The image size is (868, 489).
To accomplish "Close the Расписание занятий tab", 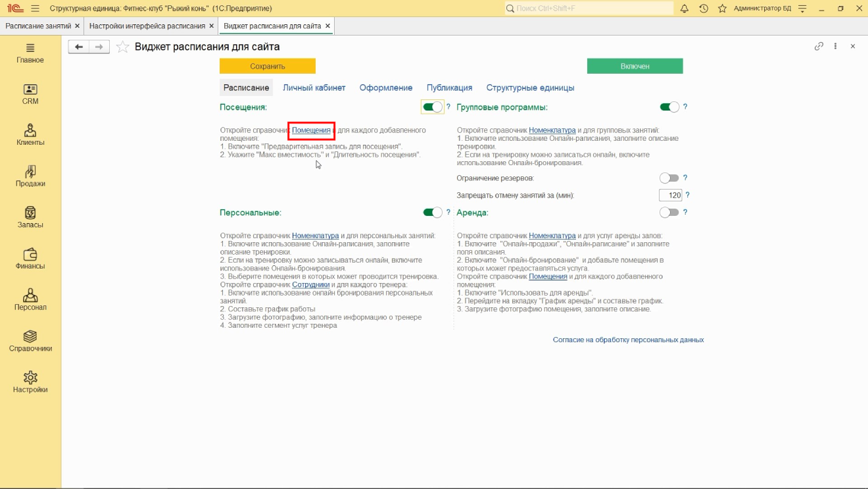I will pyautogui.click(x=78, y=26).
